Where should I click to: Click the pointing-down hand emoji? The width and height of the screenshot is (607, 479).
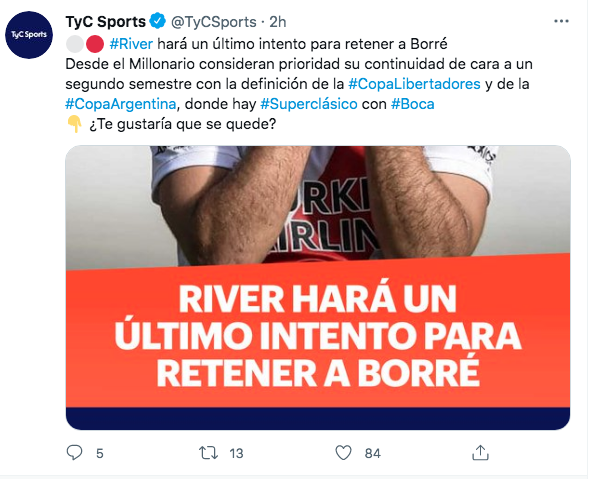pos(74,124)
